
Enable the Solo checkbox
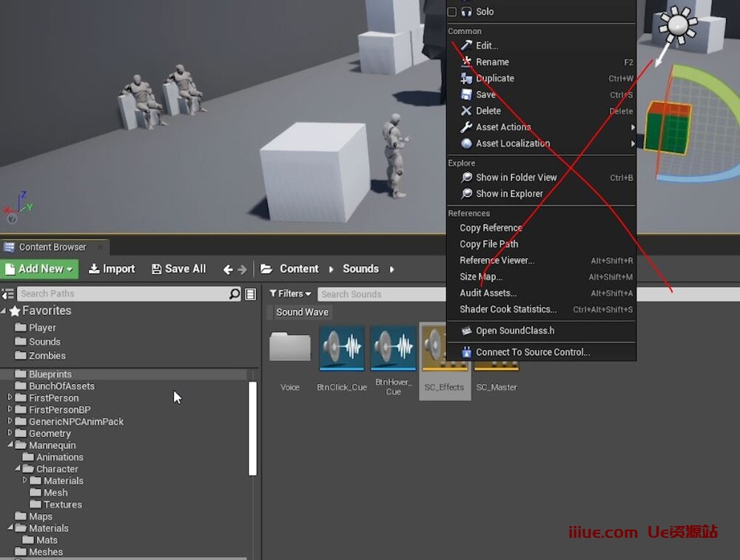pyautogui.click(x=452, y=12)
